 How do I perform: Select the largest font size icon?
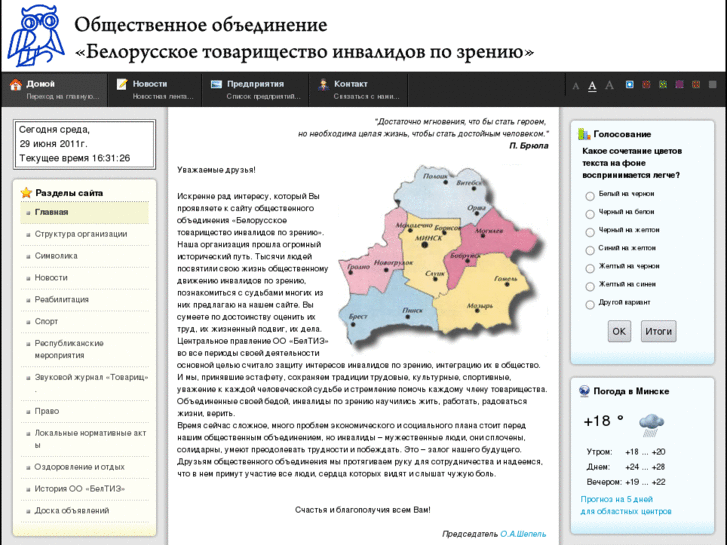tap(609, 86)
